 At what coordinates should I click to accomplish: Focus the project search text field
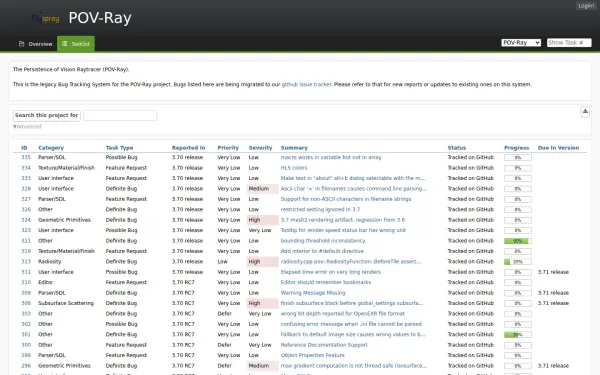[120, 115]
